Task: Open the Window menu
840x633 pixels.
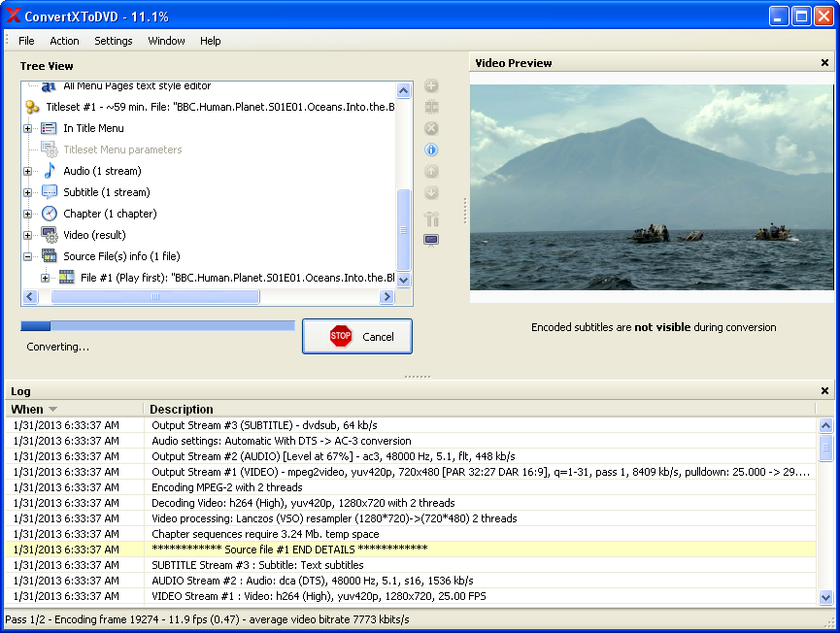Action: click(x=166, y=41)
